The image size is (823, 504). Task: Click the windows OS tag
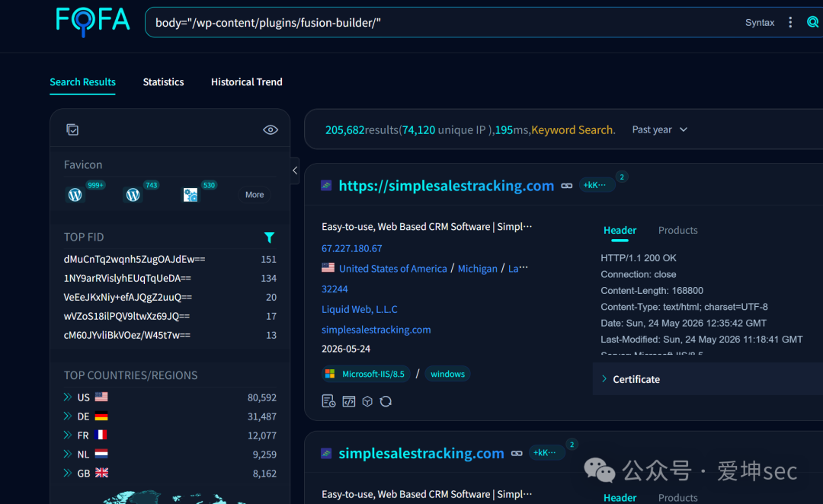coord(448,374)
